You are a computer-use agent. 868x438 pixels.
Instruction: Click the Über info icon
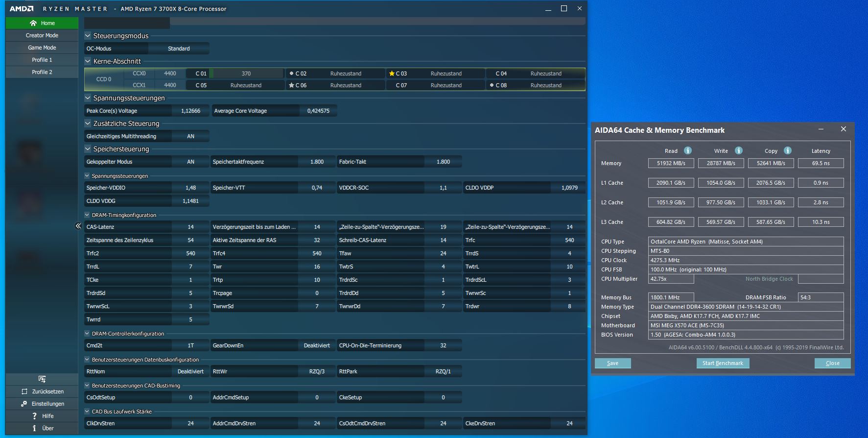tap(34, 428)
